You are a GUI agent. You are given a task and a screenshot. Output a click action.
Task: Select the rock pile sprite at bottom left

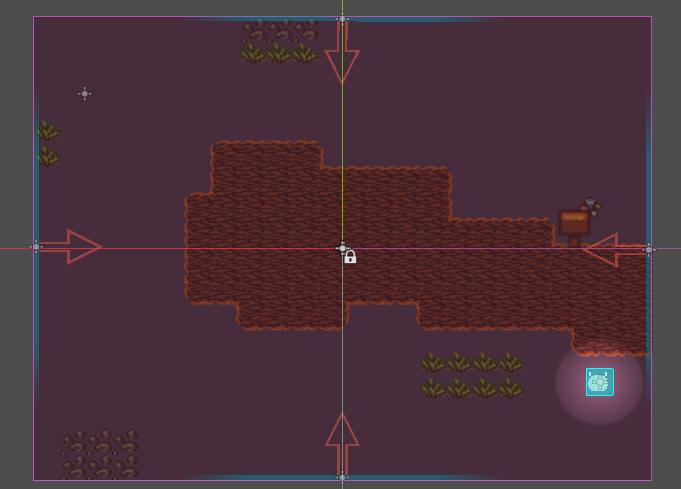click(x=100, y=454)
